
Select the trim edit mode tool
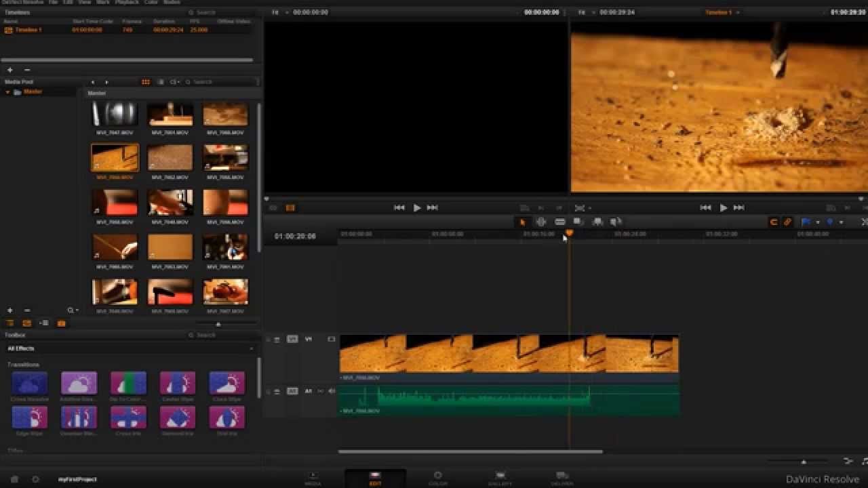click(541, 222)
